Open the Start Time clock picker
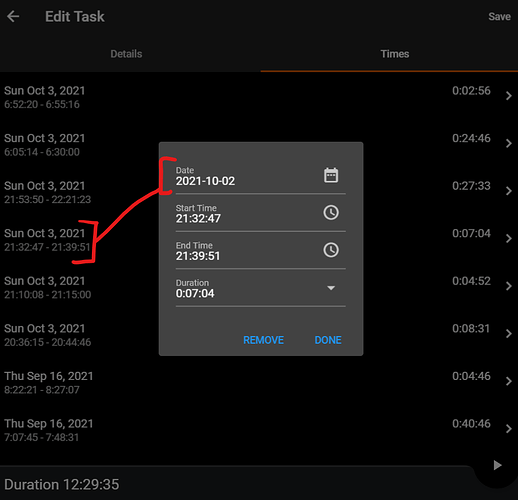 coord(331,212)
